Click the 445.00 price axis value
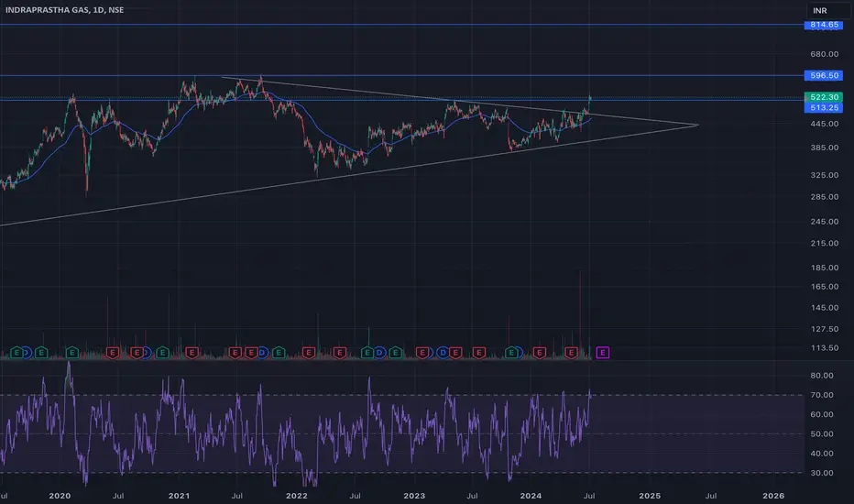Viewport: 854px width, 504px height. (x=824, y=124)
